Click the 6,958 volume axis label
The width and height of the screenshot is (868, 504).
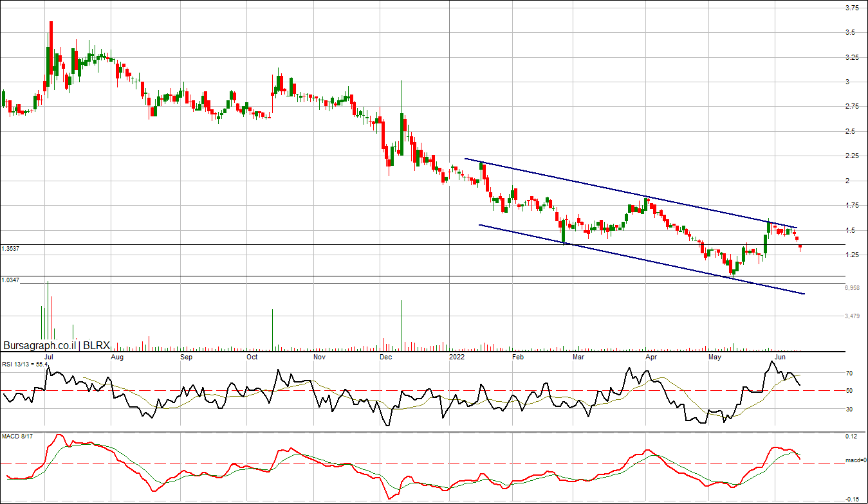853,289
